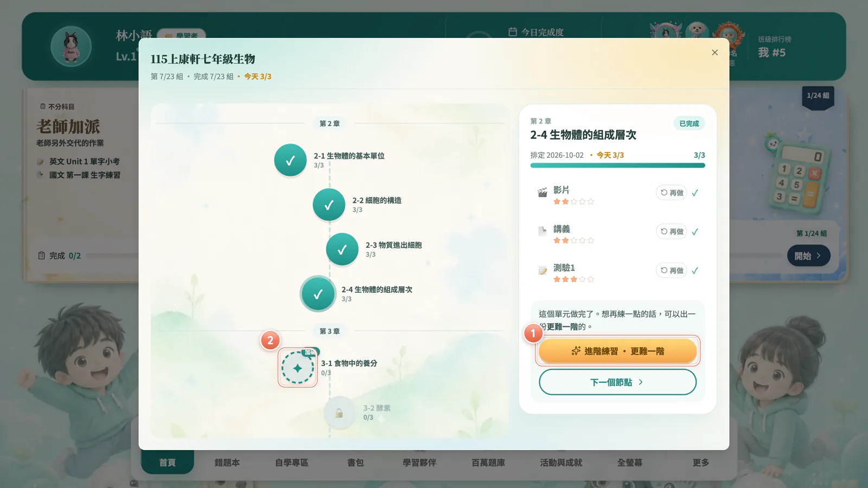
Task: Toggle 全螢幕 mode
Action: [629, 463]
